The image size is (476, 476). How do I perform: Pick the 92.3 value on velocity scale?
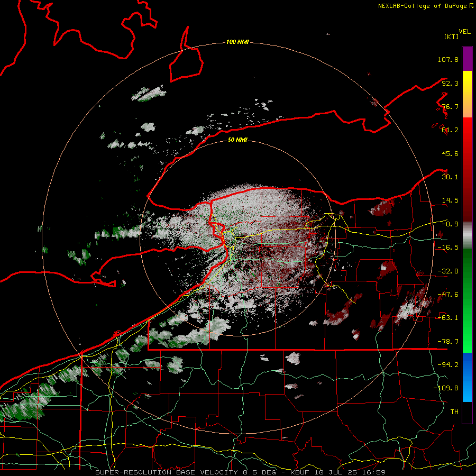pyautogui.click(x=450, y=83)
